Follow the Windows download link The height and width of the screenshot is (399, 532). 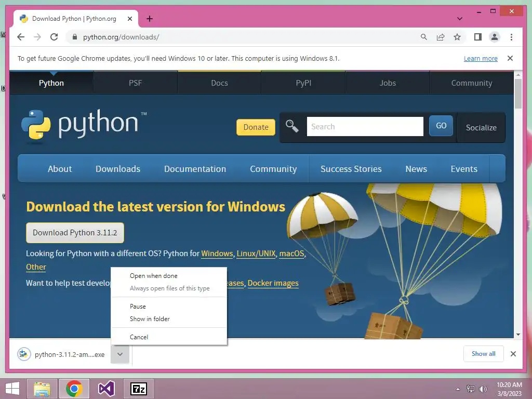pos(217,254)
